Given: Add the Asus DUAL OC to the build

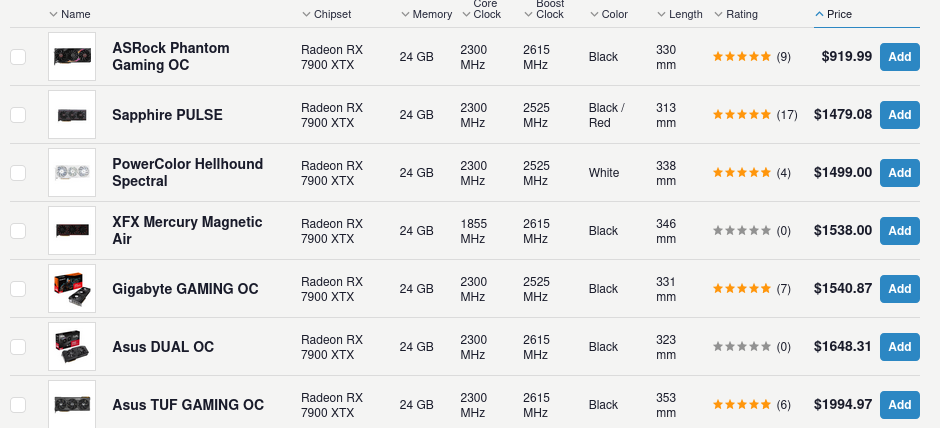Looking at the screenshot, I should [899, 346].
